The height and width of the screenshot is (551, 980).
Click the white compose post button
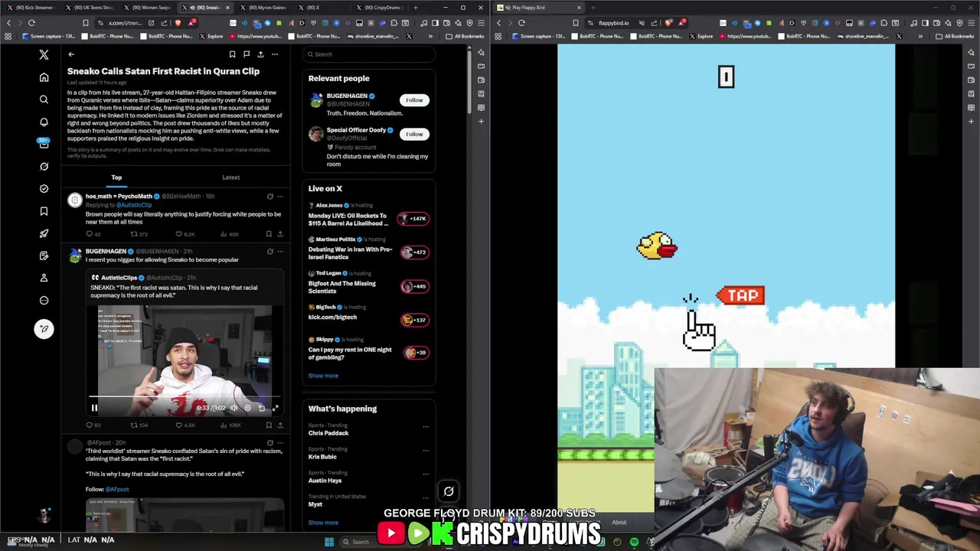(44, 328)
